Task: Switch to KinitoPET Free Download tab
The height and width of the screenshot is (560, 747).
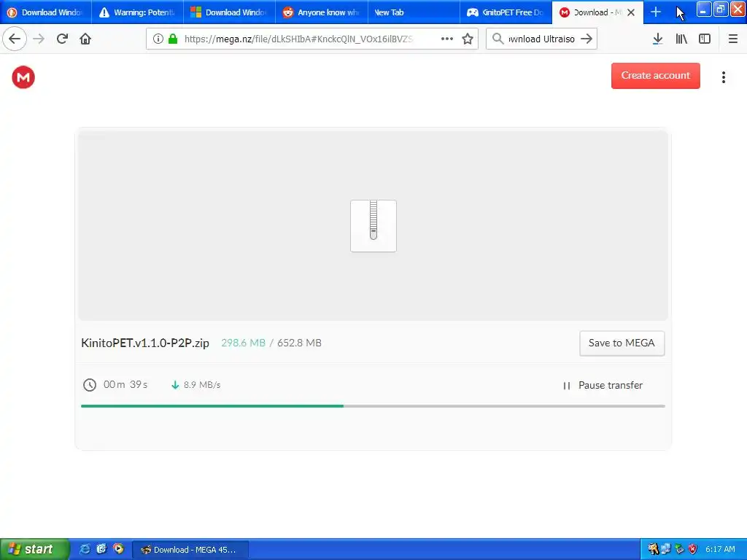Action: click(506, 12)
